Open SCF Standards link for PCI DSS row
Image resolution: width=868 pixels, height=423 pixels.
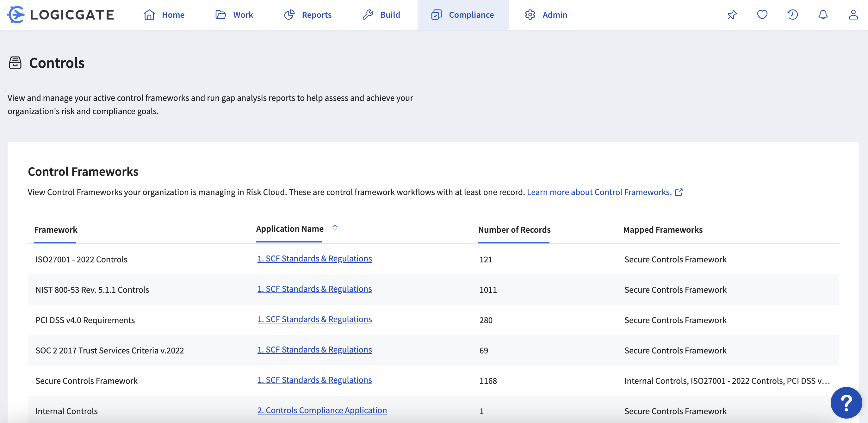(314, 319)
